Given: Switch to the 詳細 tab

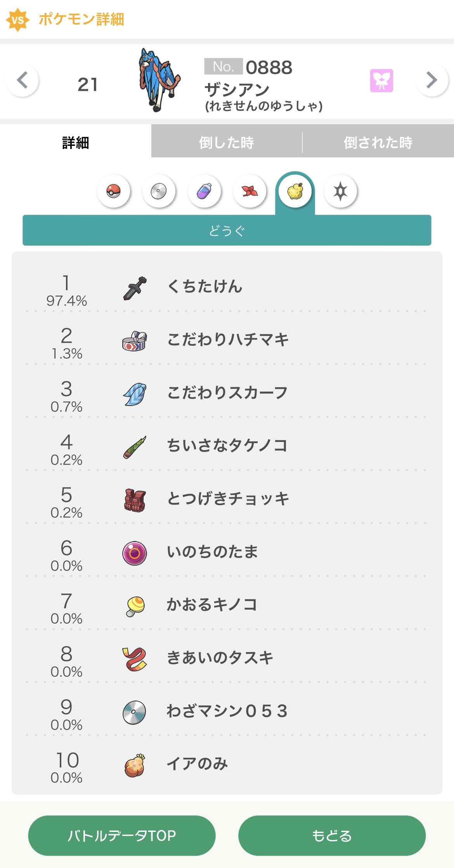Looking at the screenshot, I should point(76,142).
